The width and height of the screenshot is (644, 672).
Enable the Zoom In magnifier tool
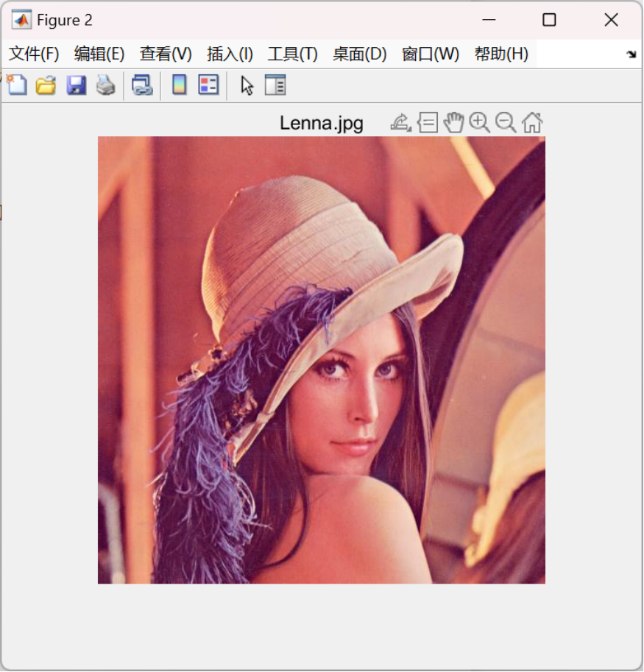point(479,123)
